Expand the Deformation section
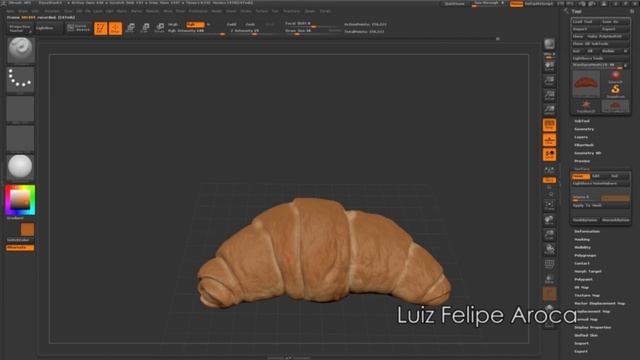The height and width of the screenshot is (360, 640). click(587, 231)
